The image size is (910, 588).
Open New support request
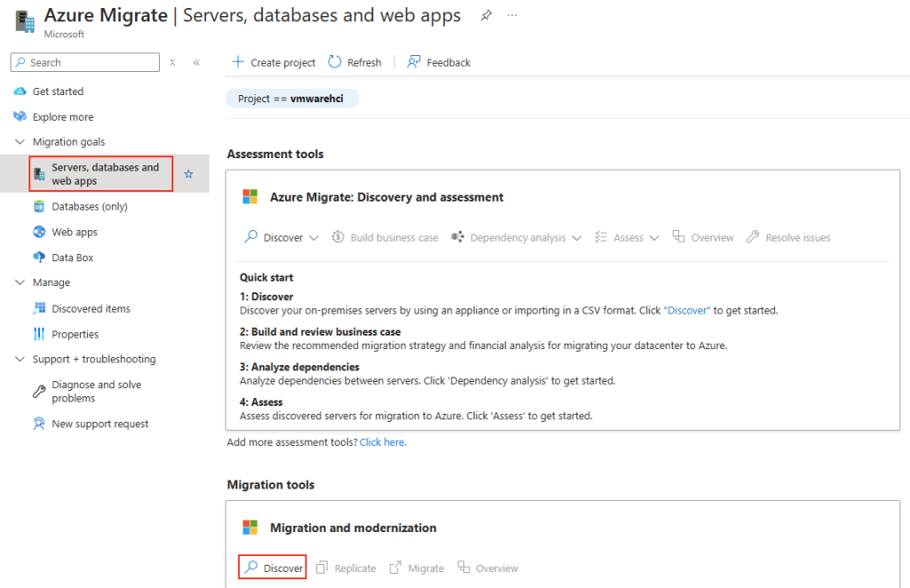(100, 424)
